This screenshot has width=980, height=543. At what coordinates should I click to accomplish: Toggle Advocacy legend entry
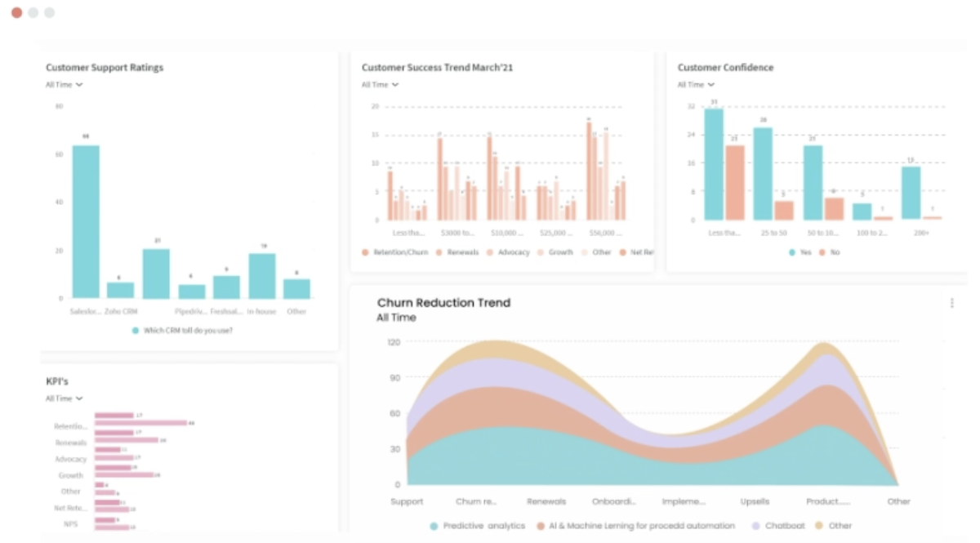(x=510, y=252)
